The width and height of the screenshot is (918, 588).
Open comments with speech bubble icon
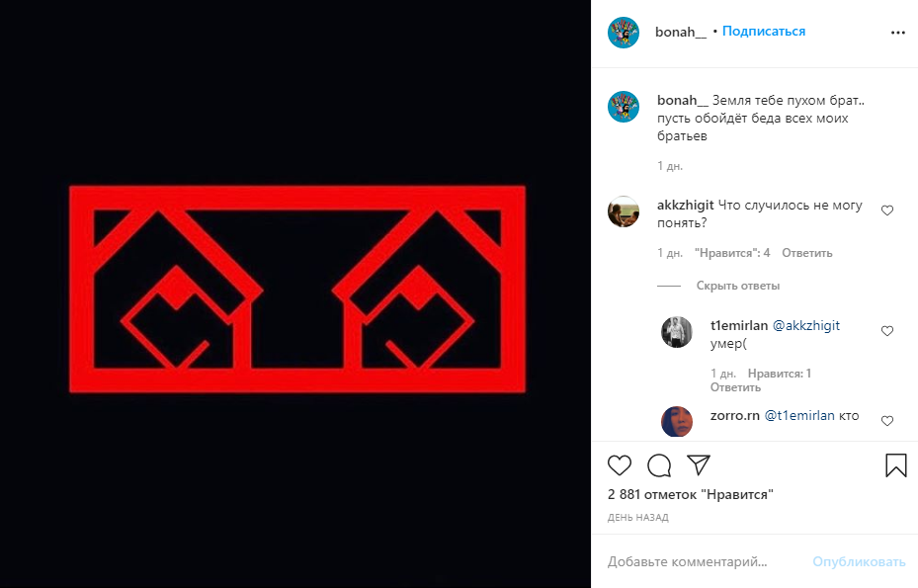pyautogui.click(x=659, y=465)
